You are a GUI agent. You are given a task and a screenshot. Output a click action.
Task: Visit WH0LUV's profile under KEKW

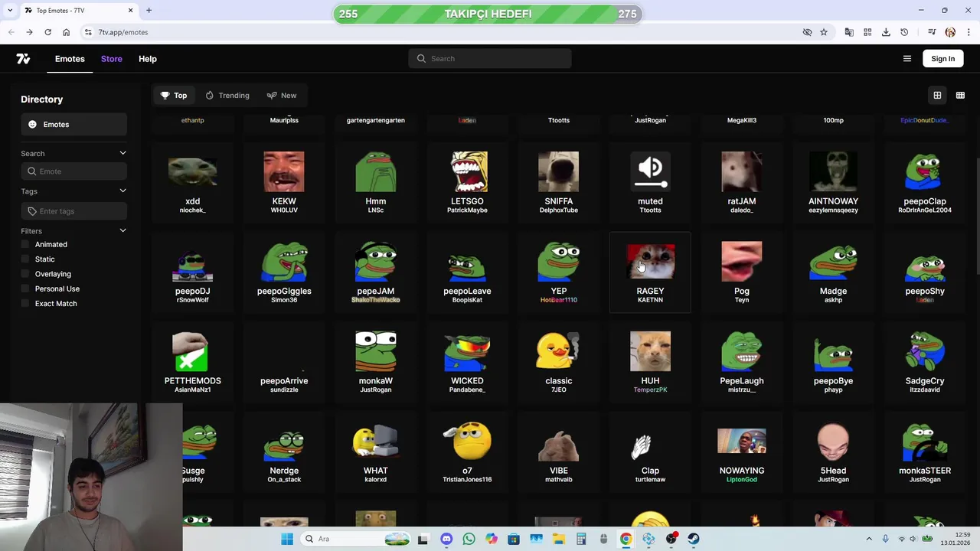point(284,210)
